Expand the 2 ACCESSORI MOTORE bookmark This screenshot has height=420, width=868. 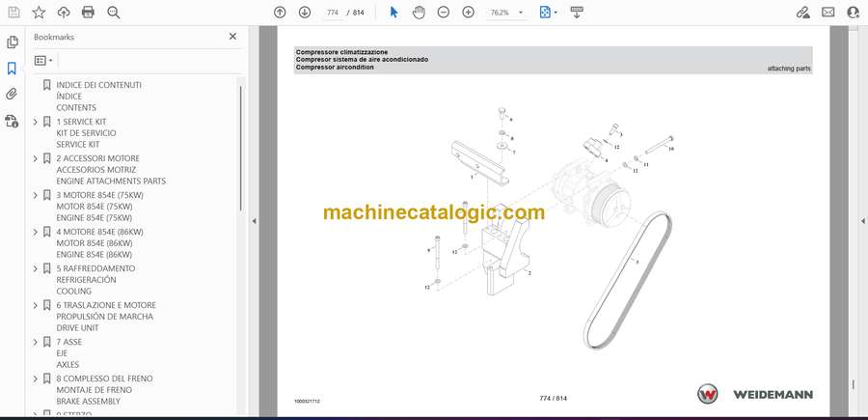[x=36, y=158]
